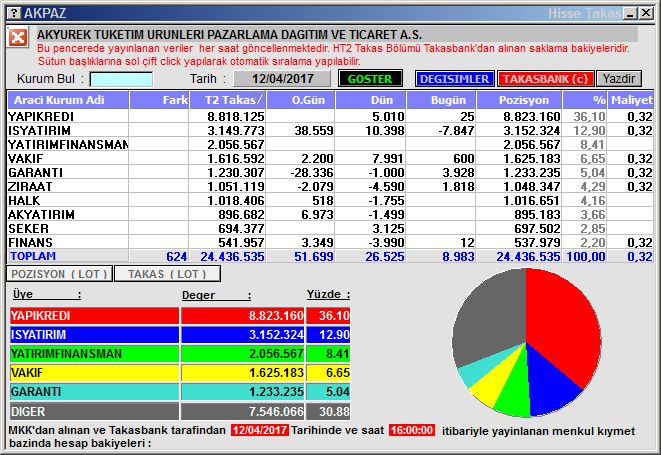
Task: Select FINANS row in table
Action: coord(330,242)
